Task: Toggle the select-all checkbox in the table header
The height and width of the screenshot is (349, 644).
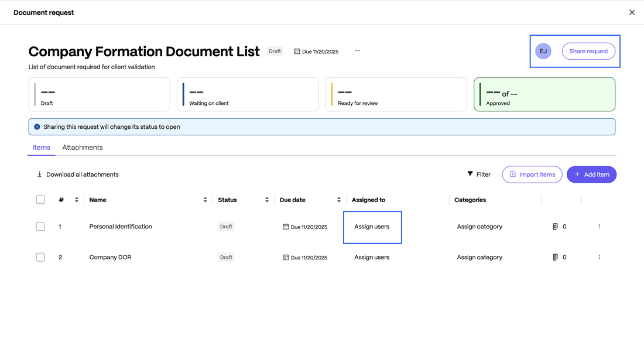Action: (40, 199)
